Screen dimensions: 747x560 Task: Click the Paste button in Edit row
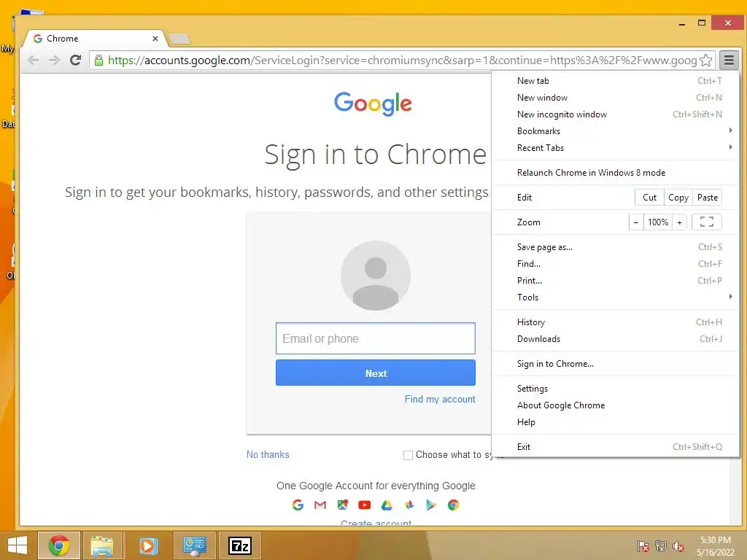coord(708,198)
